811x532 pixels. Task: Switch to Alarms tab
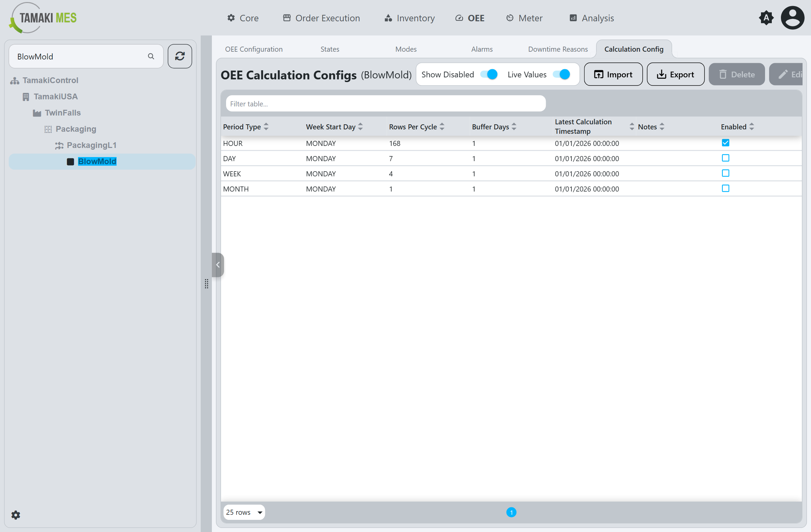pyautogui.click(x=482, y=49)
